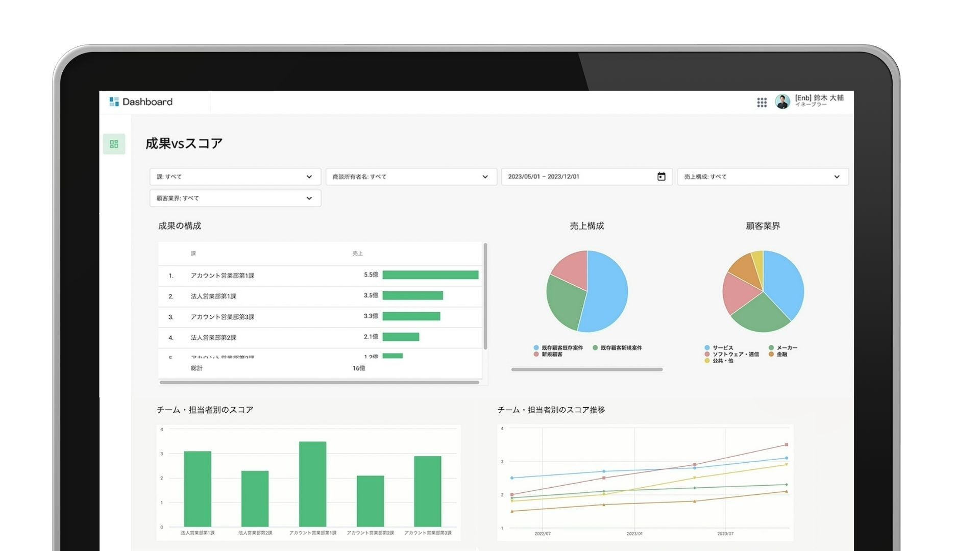Open the 商談所有者名 filter dropdown
Image resolution: width=980 pixels, height=551 pixels.
(411, 177)
